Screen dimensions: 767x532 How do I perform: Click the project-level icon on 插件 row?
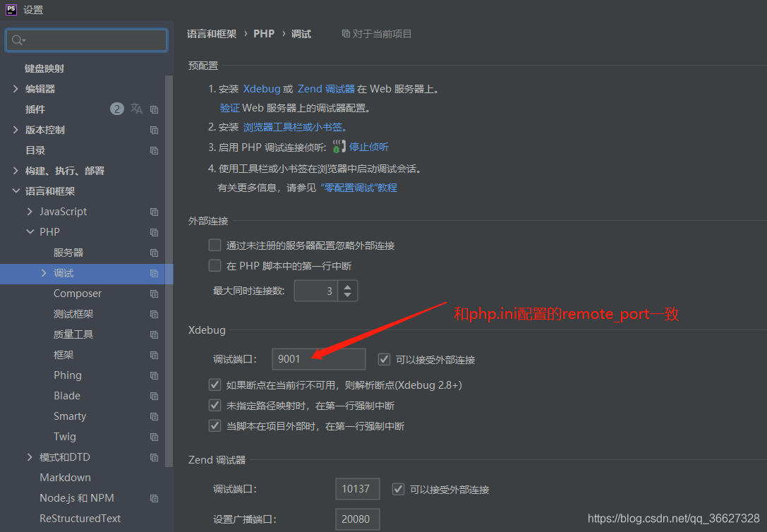coord(154,109)
